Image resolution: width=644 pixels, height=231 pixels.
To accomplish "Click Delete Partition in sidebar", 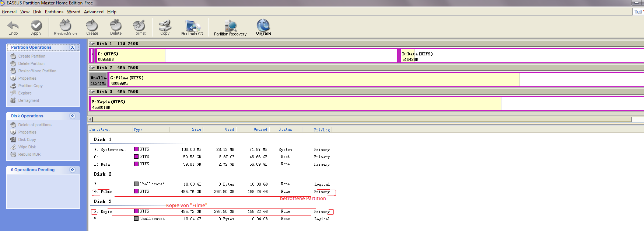I will [x=31, y=63].
